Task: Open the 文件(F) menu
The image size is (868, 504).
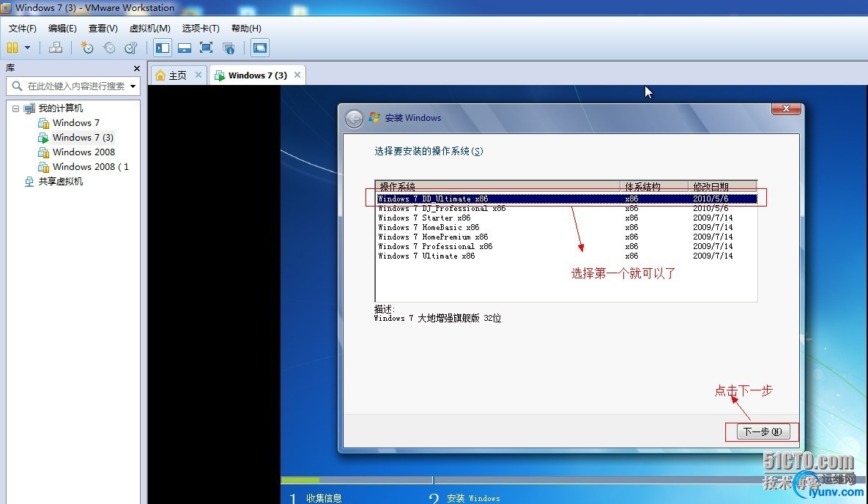Action: pyautogui.click(x=22, y=29)
